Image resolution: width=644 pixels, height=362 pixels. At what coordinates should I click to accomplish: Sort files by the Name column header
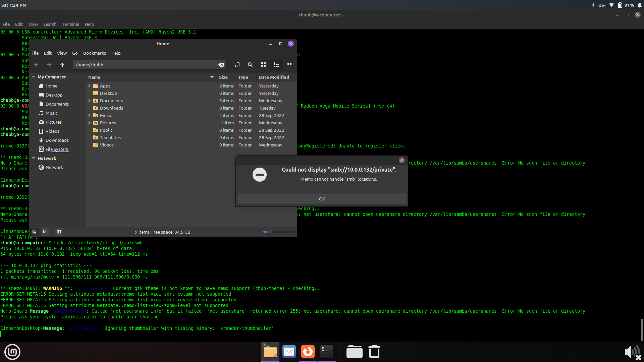[x=94, y=77]
